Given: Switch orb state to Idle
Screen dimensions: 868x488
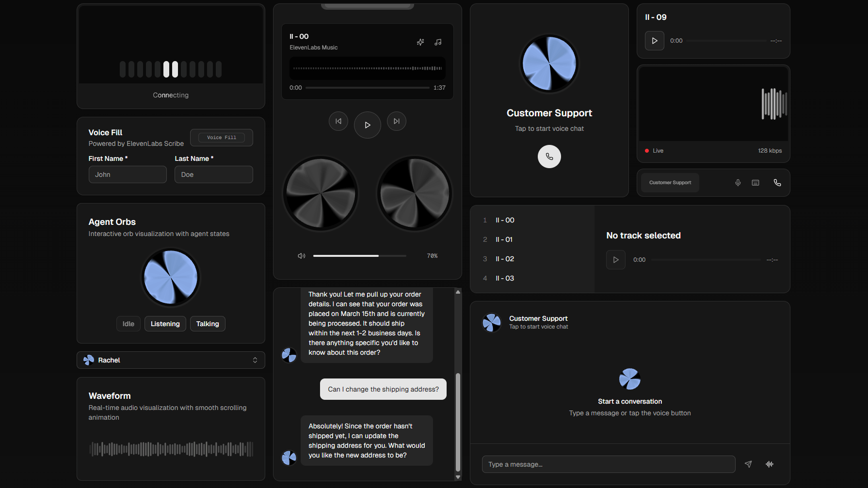Looking at the screenshot, I should pyautogui.click(x=128, y=324).
